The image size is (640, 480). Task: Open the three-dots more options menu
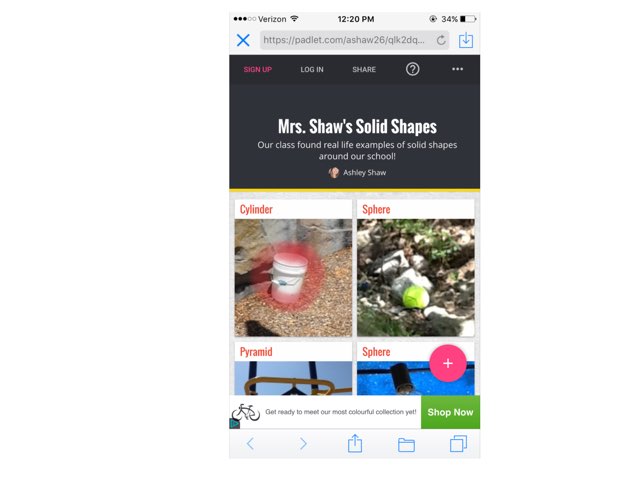click(x=458, y=69)
